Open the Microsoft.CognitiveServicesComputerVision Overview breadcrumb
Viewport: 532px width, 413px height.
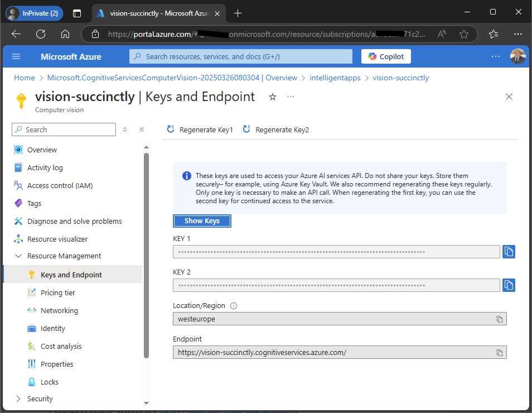point(172,78)
